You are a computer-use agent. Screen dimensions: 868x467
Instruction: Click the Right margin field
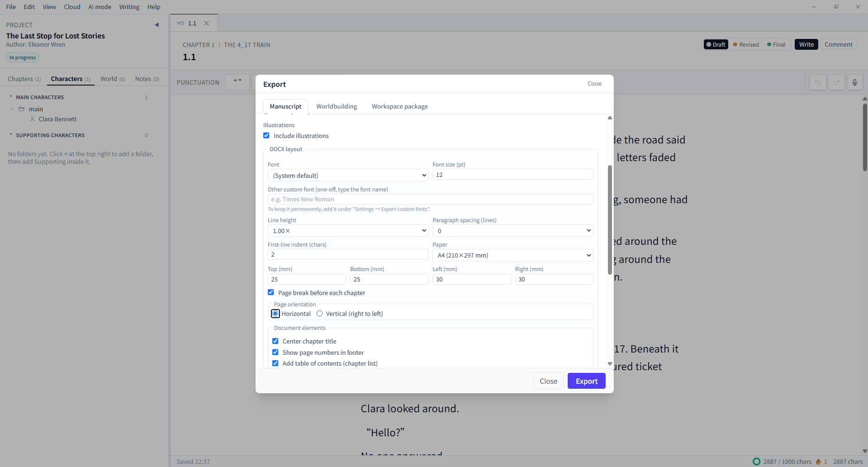point(554,279)
